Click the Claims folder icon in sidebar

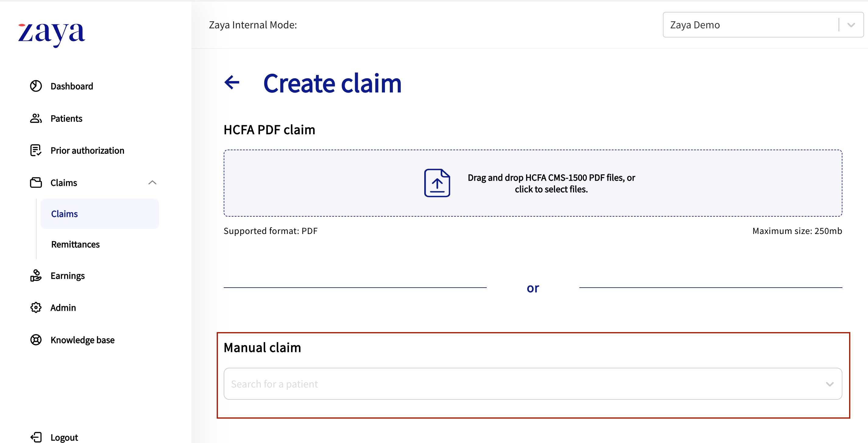[x=36, y=183]
